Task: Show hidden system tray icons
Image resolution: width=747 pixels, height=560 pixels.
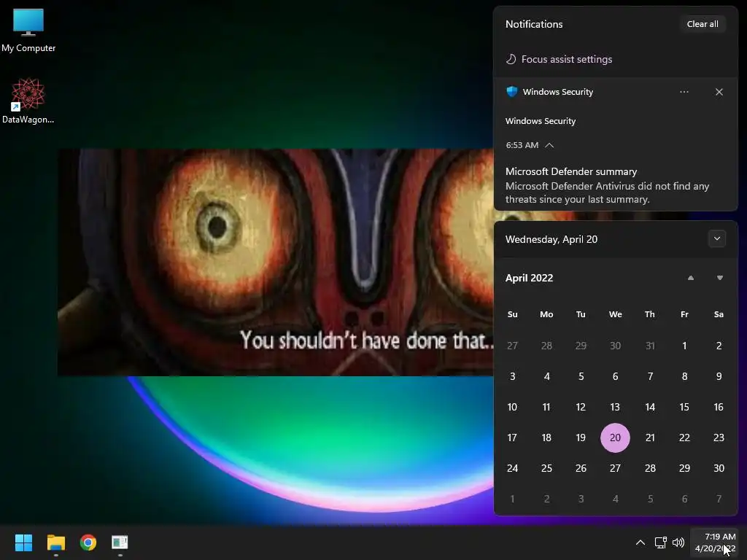Action: pos(640,542)
